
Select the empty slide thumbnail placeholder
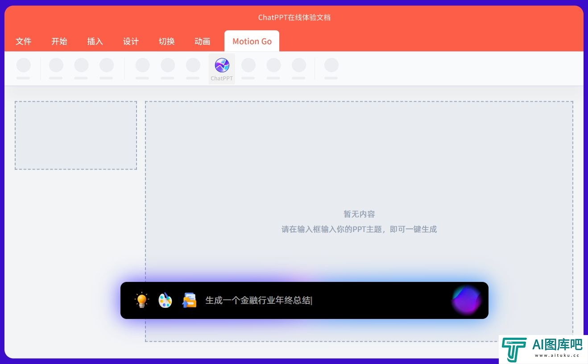[76, 135]
